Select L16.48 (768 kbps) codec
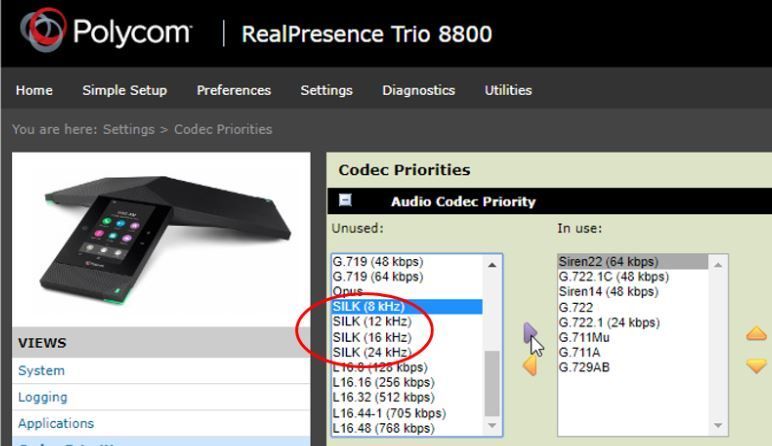The width and height of the screenshot is (772, 446). [407, 428]
